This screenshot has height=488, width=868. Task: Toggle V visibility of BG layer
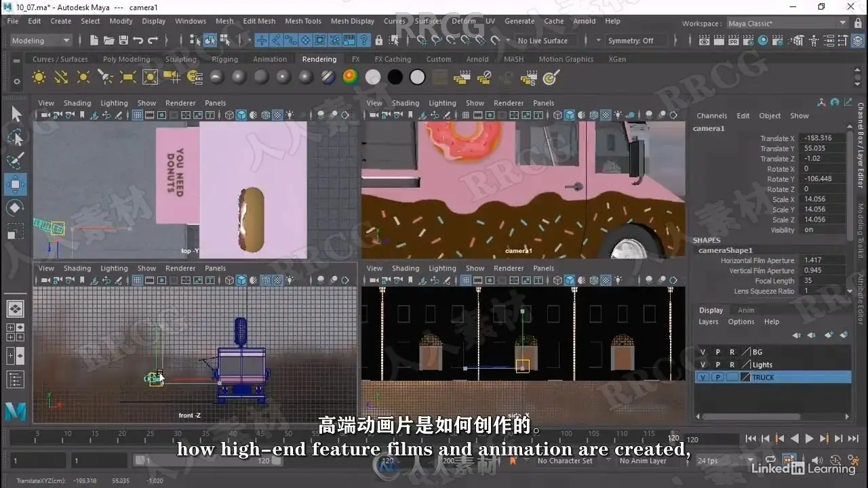pyautogui.click(x=703, y=352)
